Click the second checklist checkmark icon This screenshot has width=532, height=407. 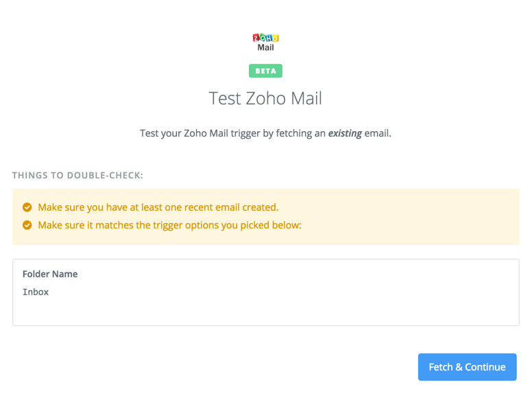point(27,225)
